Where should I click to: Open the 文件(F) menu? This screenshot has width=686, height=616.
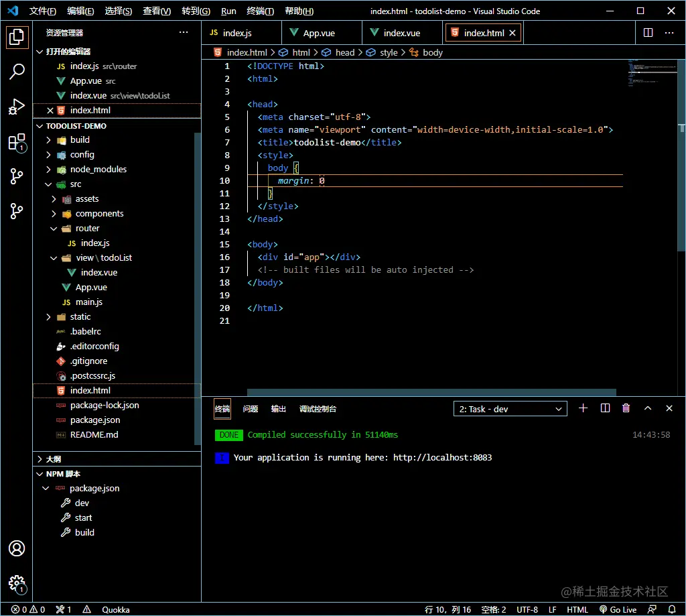point(42,11)
